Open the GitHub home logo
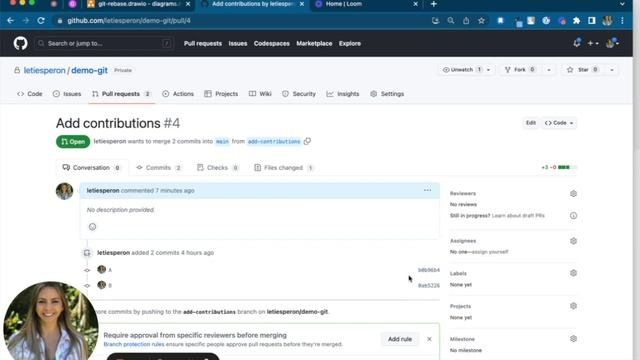This screenshot has width=640, height=360. [x=20, y=43]
